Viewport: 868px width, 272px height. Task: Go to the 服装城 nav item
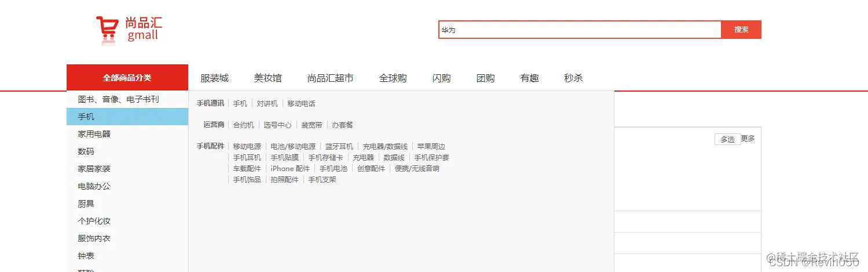[x=215, y=78]
